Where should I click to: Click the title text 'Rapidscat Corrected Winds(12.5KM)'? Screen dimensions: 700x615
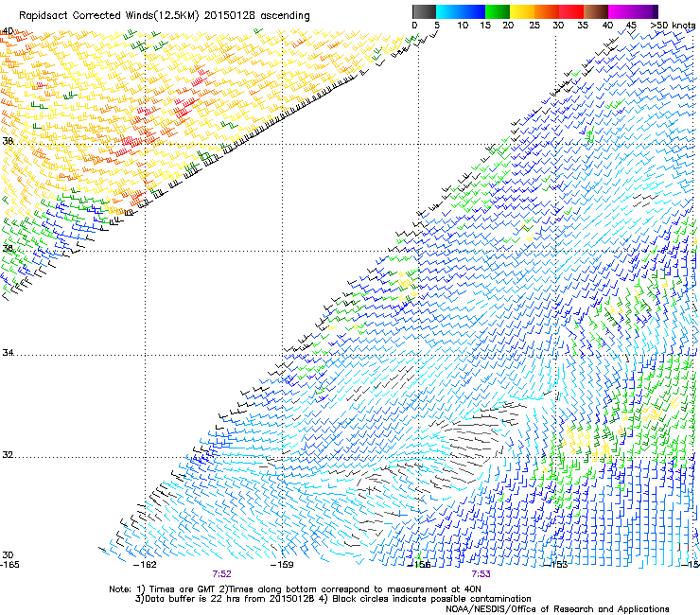pos(109,16)
